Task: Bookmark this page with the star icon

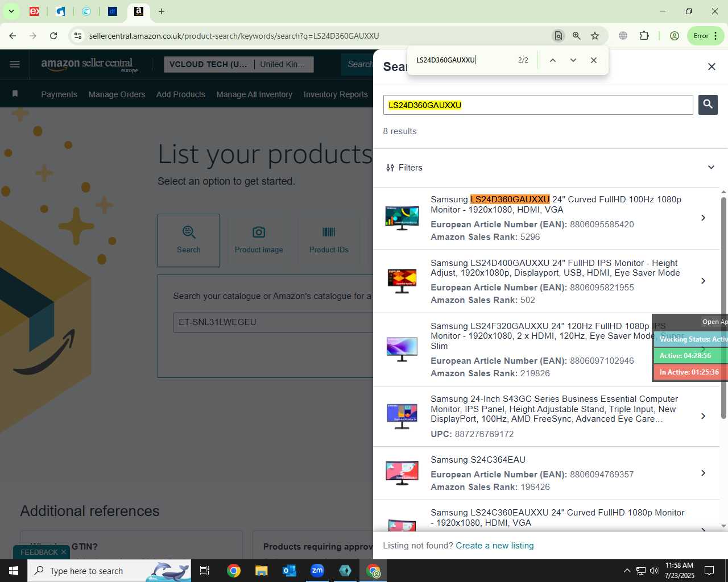Action: click(x=595, y=36)
